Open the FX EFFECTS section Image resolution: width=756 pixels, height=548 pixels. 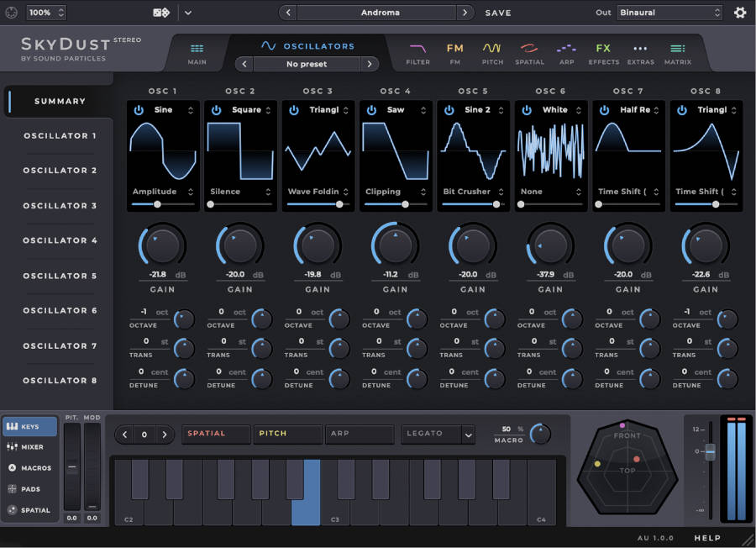coord(603,51)
